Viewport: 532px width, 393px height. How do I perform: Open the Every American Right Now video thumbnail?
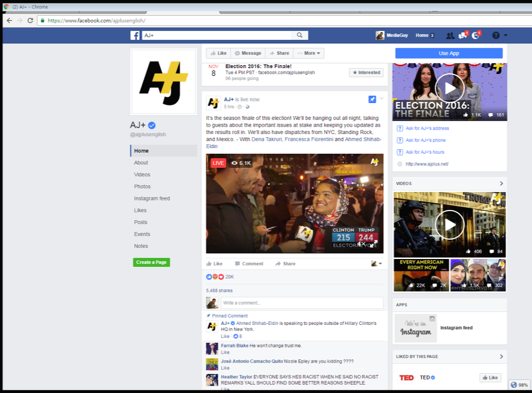(422, 275)
